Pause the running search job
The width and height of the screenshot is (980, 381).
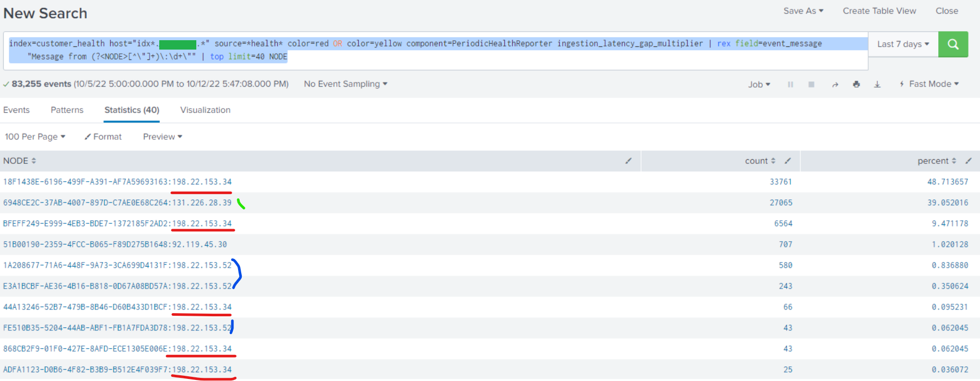point(790,85)
